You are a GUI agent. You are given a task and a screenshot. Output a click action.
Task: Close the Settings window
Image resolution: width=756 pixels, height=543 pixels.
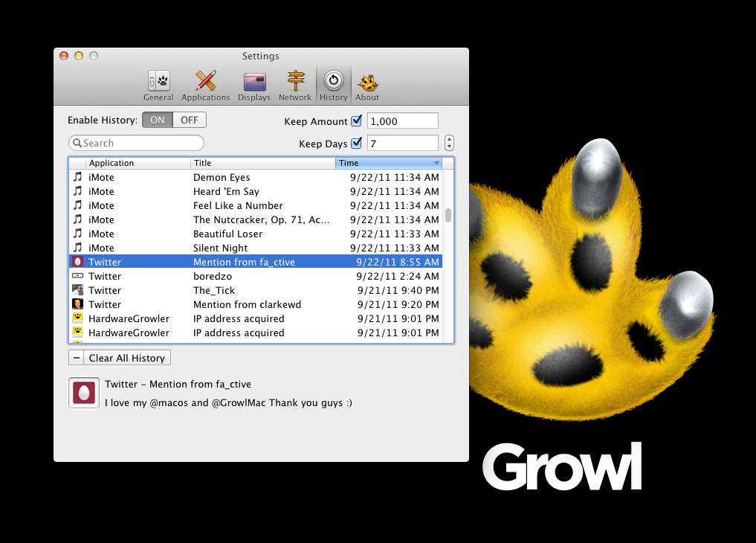pos(64,56)
